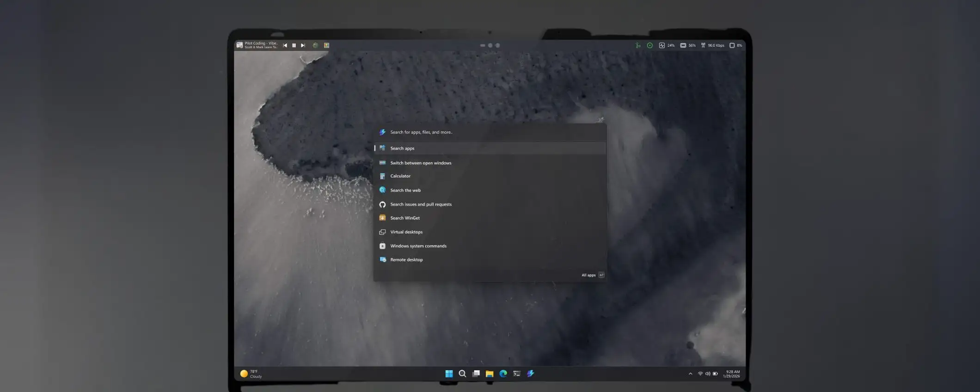The image size is (980, 392).
Task: Click the Virtual desktops icon
Action: point(382,232)
